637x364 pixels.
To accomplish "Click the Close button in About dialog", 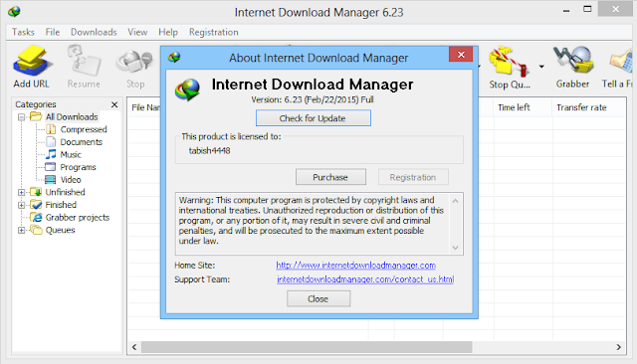I will [x=318, y=299].
